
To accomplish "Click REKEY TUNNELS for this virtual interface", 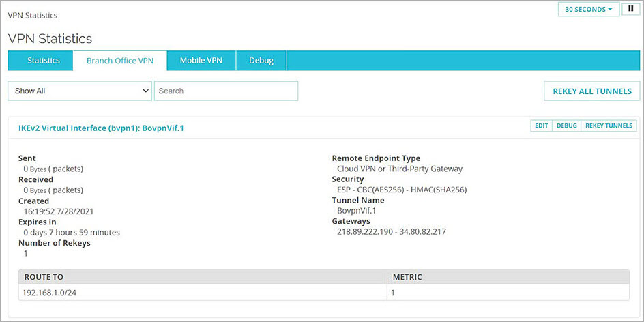I will pyautogui.click(x=609, y=126).
